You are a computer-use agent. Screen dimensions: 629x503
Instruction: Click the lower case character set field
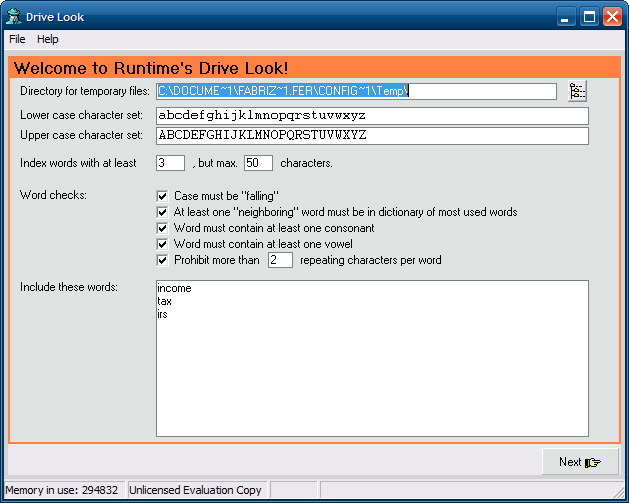point(372,115)
